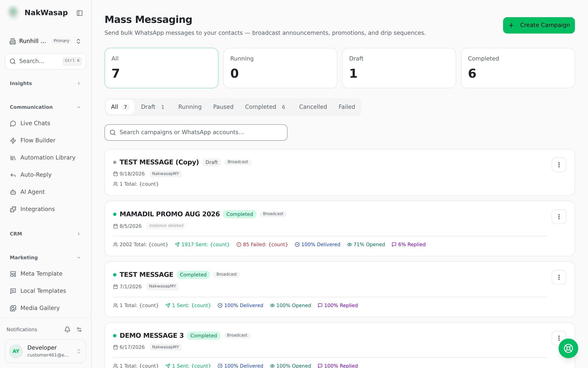The width and height of the screenshot is (588, 368).
Task: Click the Media Gallery images icon
Action: tap(13, 308)
